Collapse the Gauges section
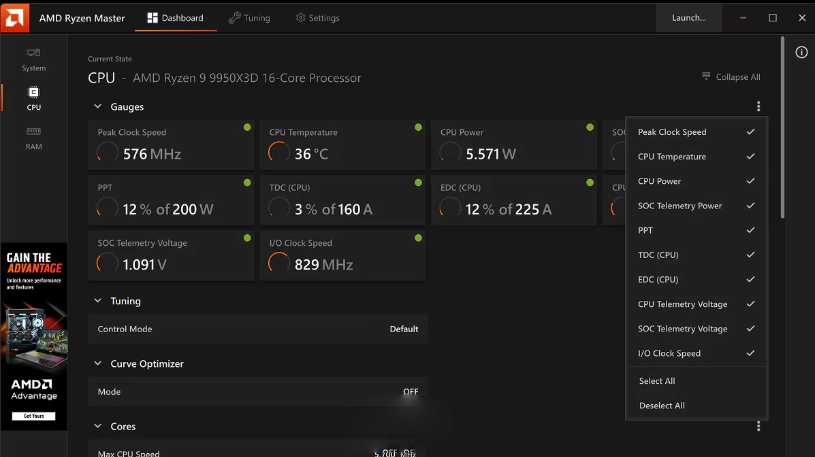This screenshot has width=815, height=457. click(x=98, y=107)
